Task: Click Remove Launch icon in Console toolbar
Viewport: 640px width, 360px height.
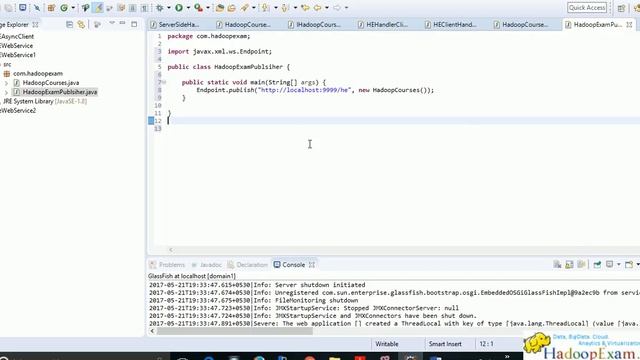Action: (x=557, y=264)
